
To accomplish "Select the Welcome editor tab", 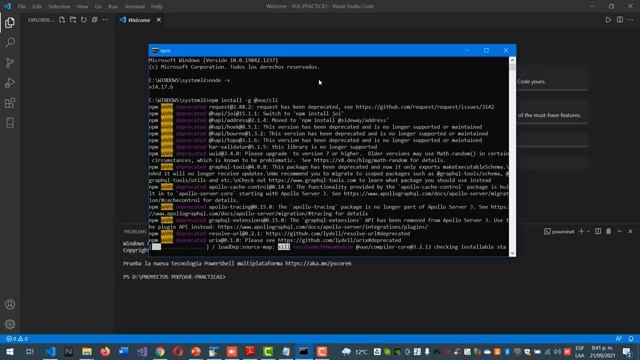I will coord(139,20).
